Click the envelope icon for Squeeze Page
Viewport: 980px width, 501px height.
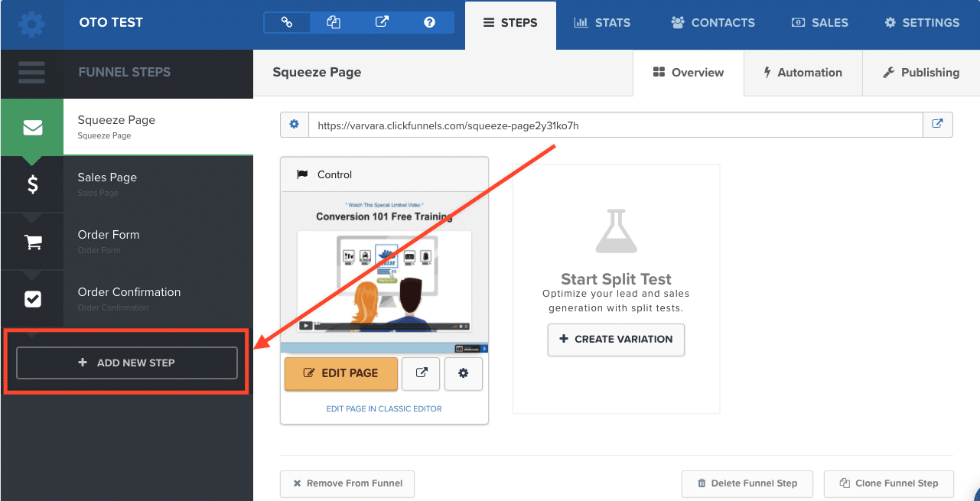32,128
